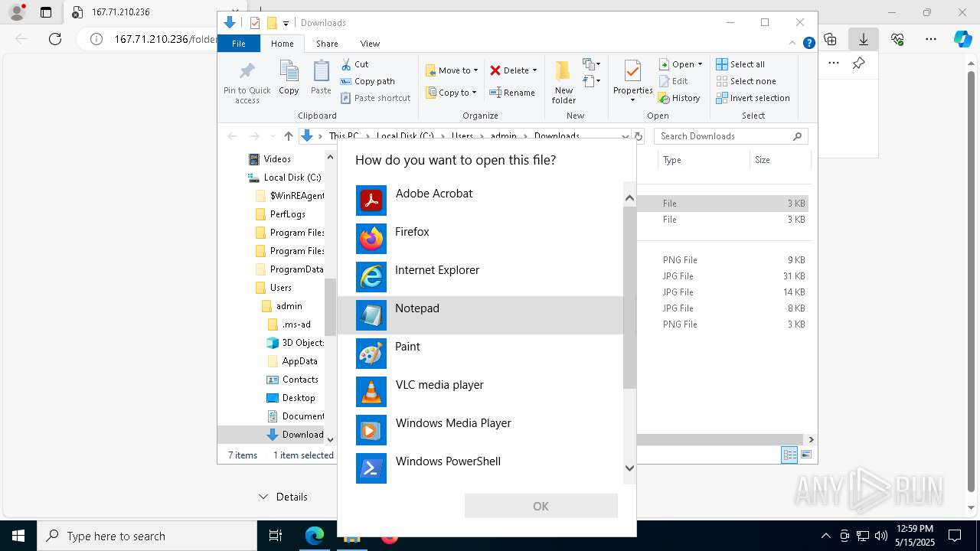Switch to the Home ribbon tab
The width and height of the screenshot is (980, 551).
(282, 44)
